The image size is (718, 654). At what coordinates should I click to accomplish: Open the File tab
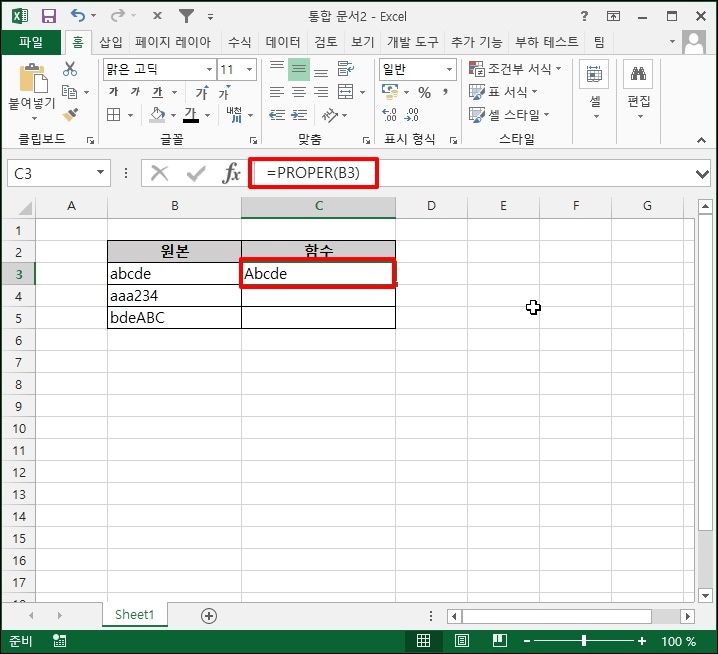click(x=31, y=42)
